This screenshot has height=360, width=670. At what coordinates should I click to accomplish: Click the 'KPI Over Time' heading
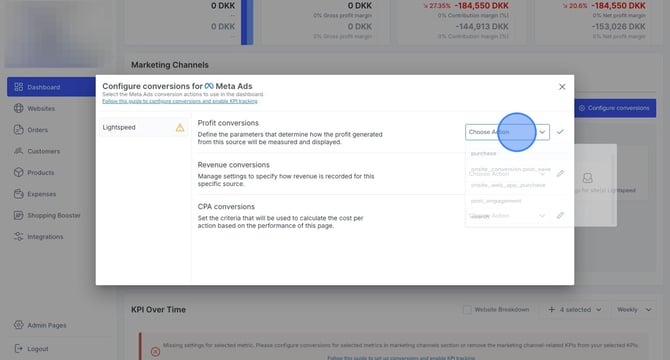(x=158, y=310)
